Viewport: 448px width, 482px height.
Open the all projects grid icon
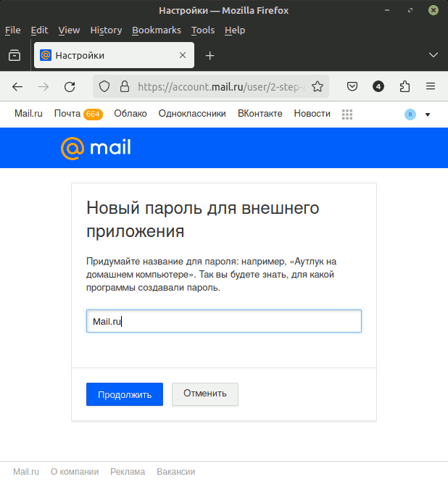pos(347,115)
